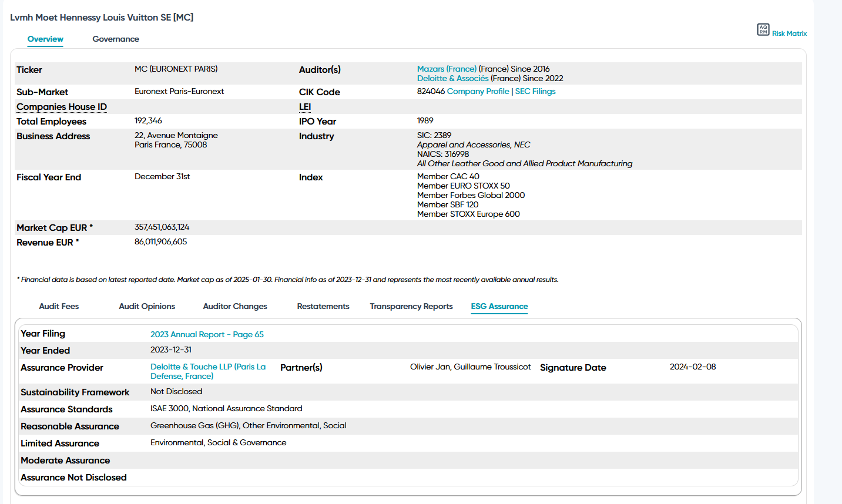The width and height of the screenshot is (842, 504).
Task: Click the total employees value 192,346
Action: (148, 120)
